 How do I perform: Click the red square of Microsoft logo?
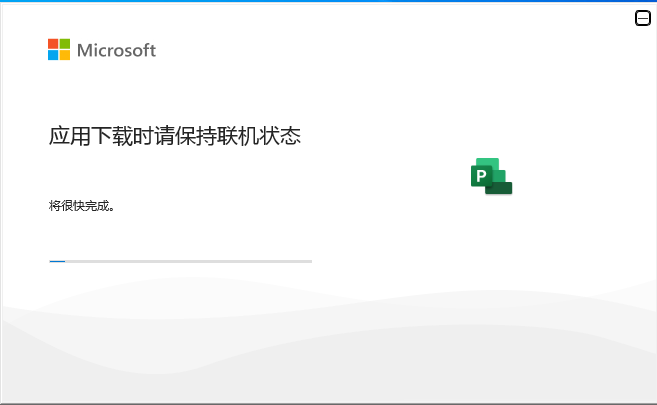(x=53, y=44)
